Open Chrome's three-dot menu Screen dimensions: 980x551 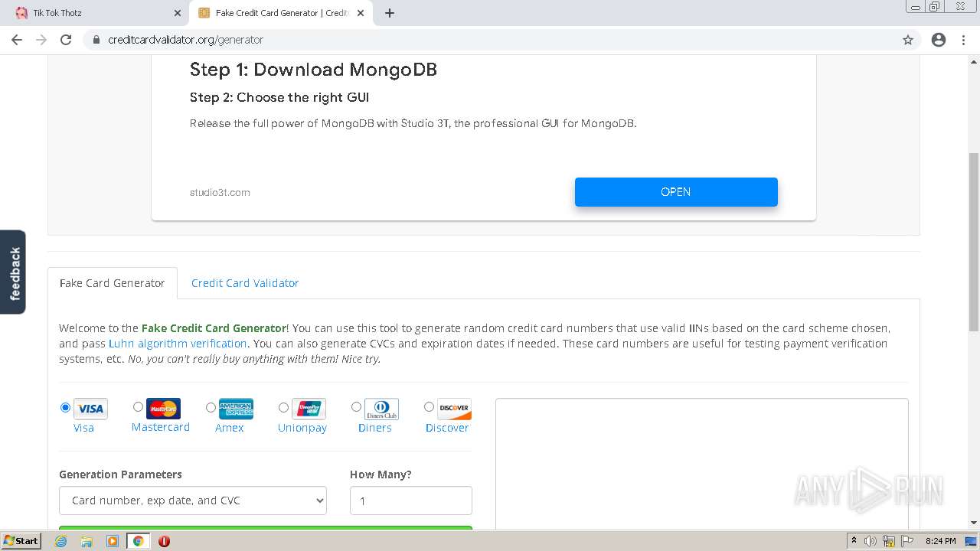tap(964, 40)
